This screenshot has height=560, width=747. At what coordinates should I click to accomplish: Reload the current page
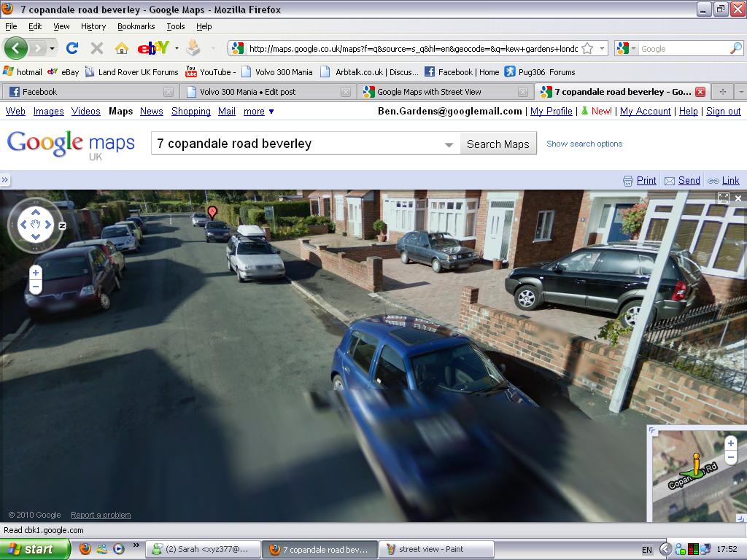pos(71,49)
